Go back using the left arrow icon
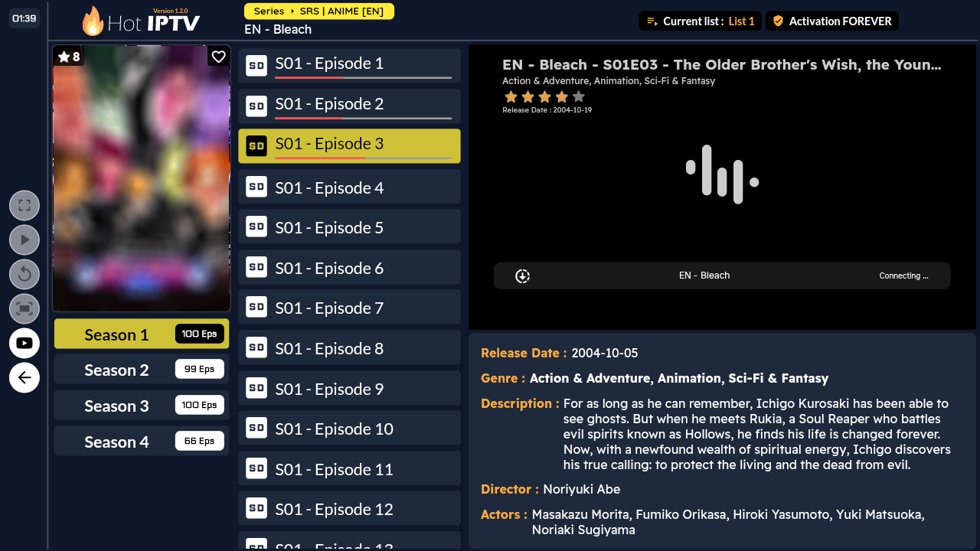 pyautogui.click(x=24, y=377)
